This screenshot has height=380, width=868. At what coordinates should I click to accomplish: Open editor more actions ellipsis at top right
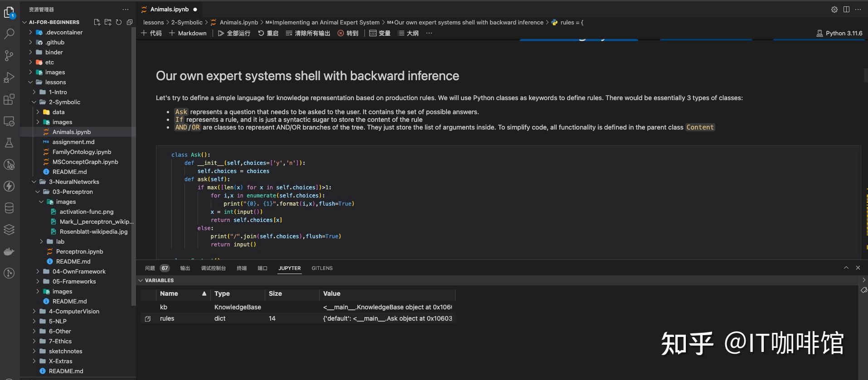tap(858, 9)
